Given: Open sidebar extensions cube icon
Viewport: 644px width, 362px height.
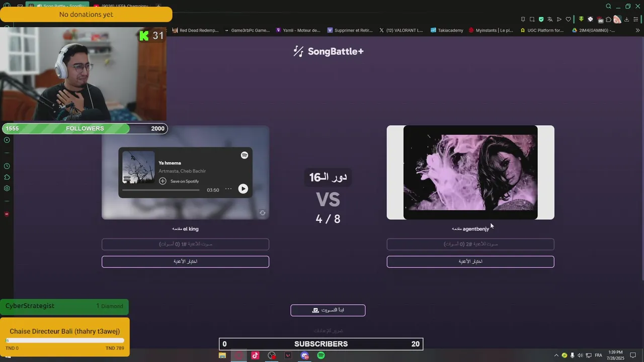Looking at the screenshot, I should point(7,177).
